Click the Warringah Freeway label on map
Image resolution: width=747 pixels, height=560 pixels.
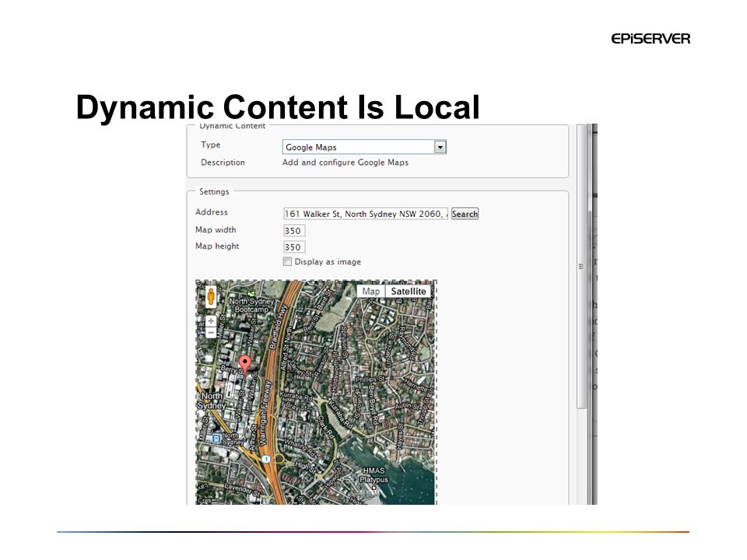[265, 413]
